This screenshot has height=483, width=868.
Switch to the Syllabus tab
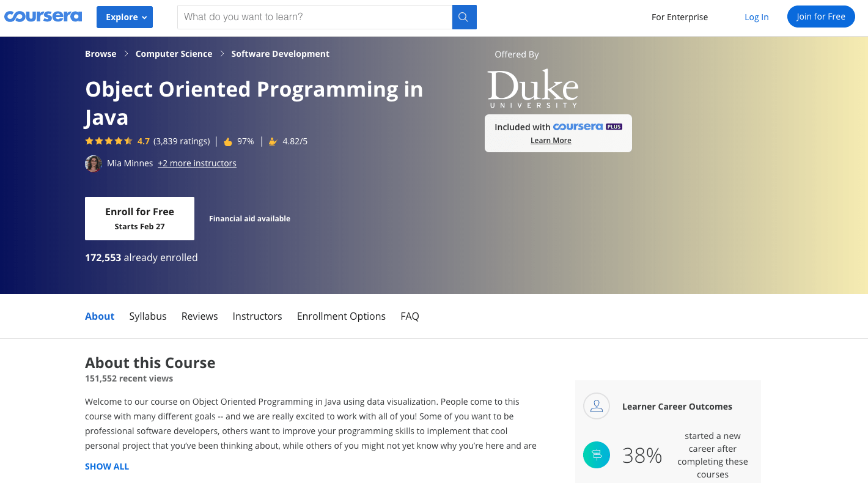pos(147,316)
